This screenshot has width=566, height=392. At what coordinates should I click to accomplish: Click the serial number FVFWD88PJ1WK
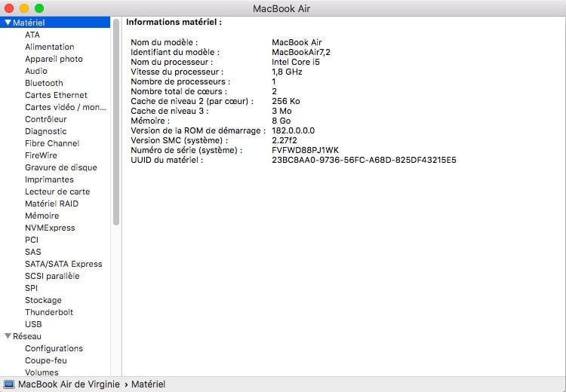point(305,150)
